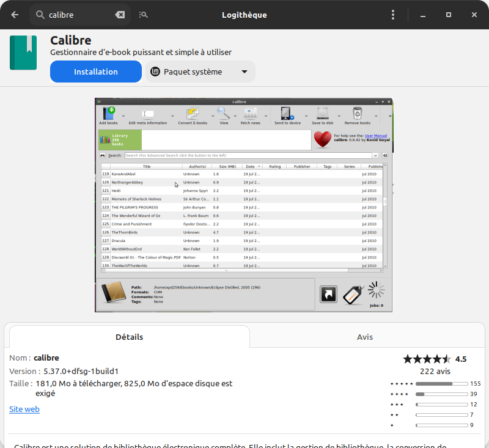Open the 'Site web' link
This screenshot has height=448, width=489.
24,409
